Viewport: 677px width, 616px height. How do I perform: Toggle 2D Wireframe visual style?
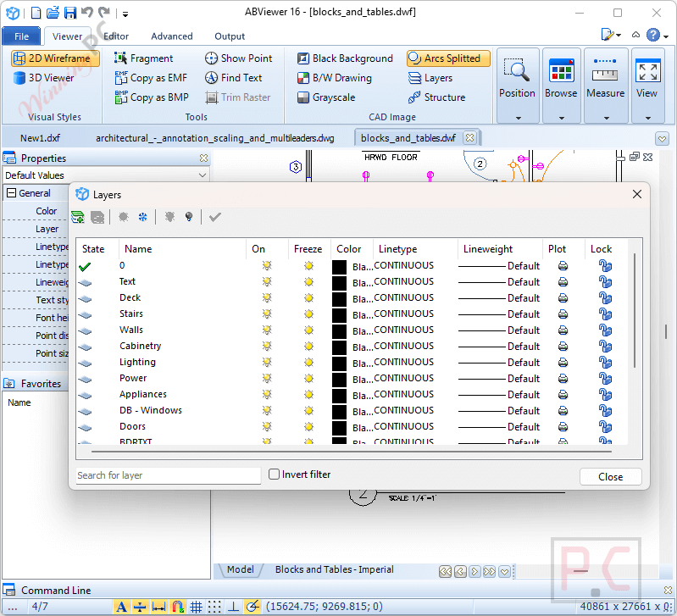55,58
